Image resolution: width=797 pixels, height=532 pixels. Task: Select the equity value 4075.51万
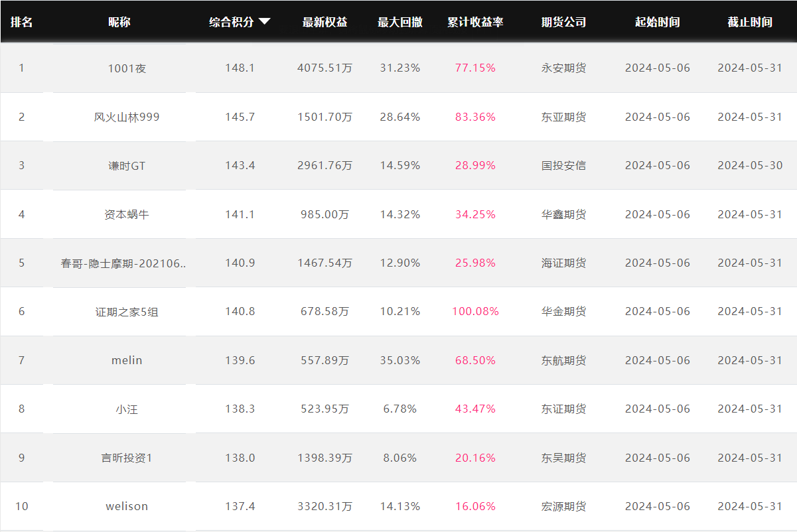(x=325, y=68)
